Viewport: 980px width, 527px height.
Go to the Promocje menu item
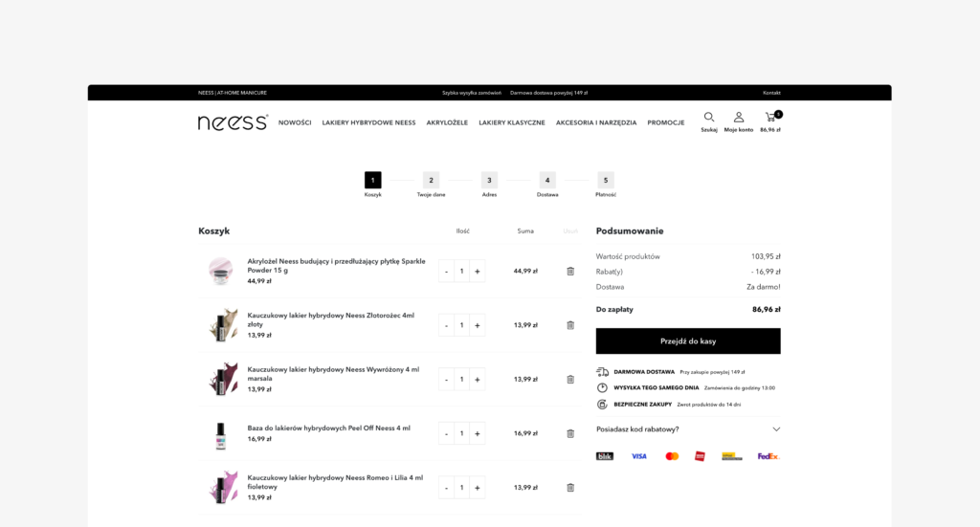pyautogui.click(x=665, y=122)
